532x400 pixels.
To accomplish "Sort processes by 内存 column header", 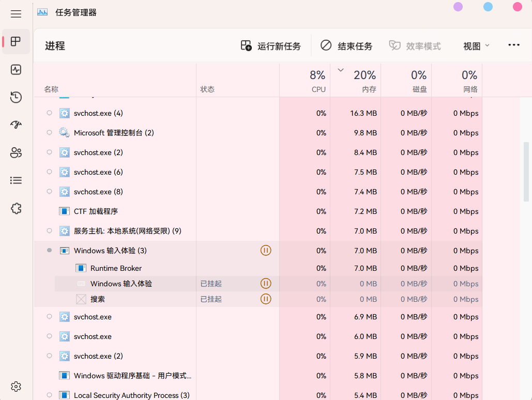I will (356, 80).
